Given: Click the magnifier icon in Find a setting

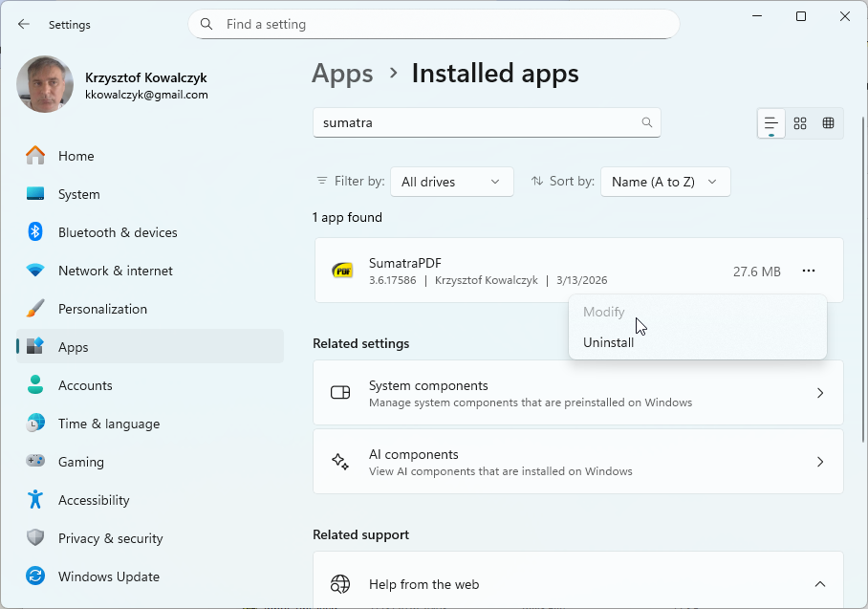Looking at the screenshot, I should pyautogui.click(x=206, y=24).
